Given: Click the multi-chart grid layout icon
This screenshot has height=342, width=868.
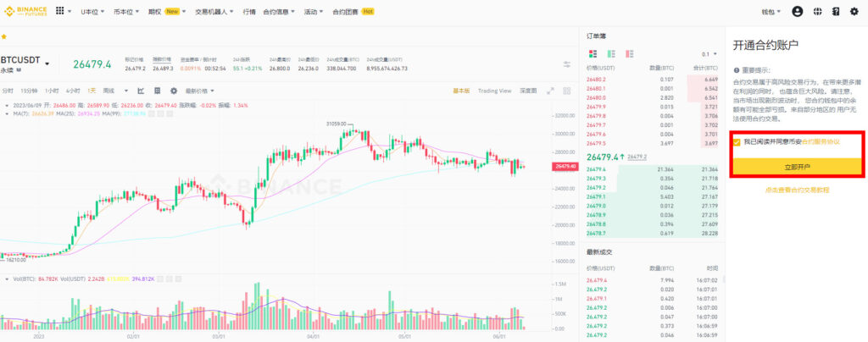Looking at the screenshot, I should pos(567,91).
